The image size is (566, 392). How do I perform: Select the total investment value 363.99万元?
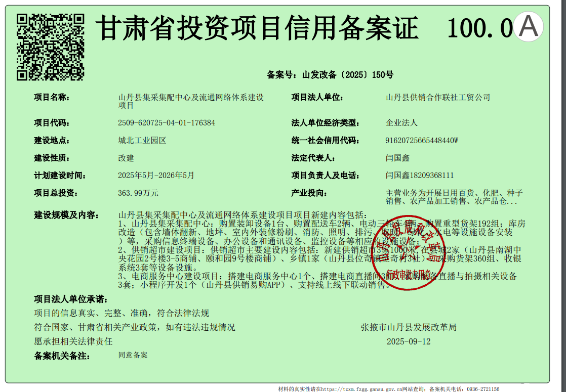click(x=138, y=193)
